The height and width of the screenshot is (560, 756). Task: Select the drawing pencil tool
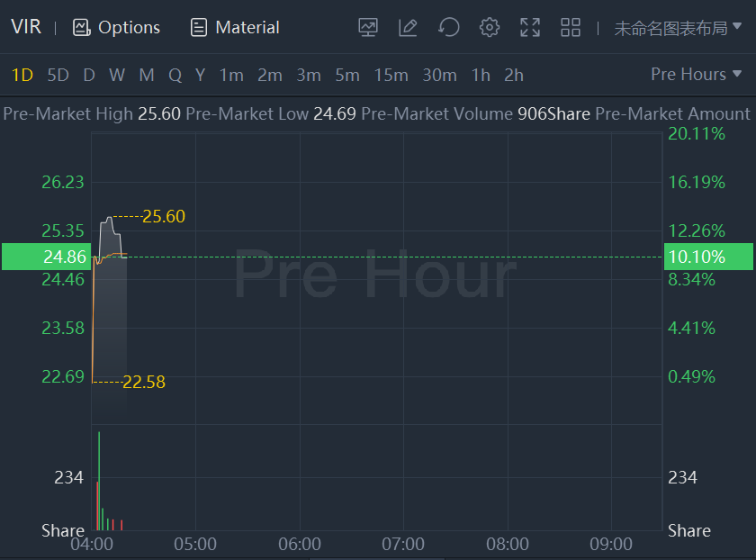pyautogui.click(x=408, y=27)
